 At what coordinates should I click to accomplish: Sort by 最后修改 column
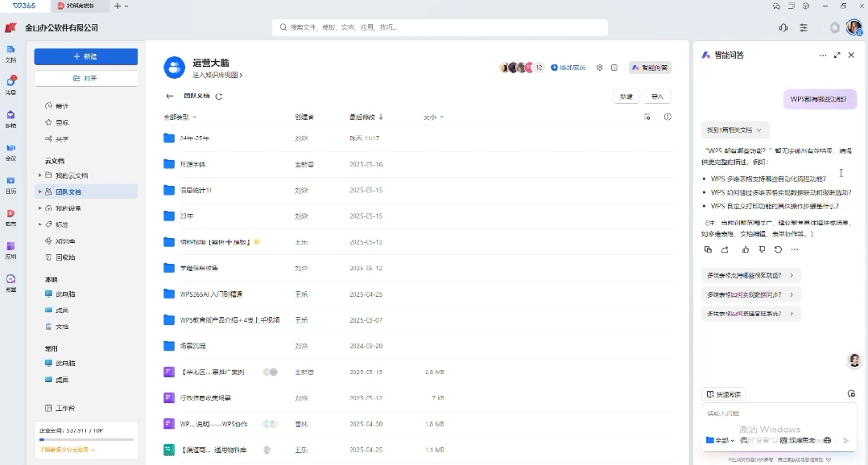point(366,117)
